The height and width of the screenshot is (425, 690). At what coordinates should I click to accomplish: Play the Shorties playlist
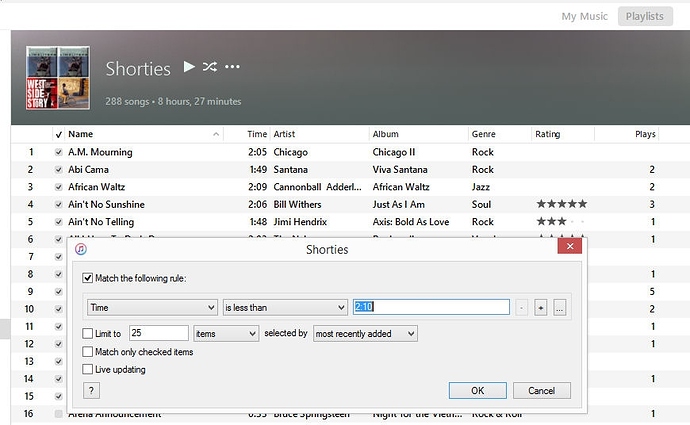(189, 67)
